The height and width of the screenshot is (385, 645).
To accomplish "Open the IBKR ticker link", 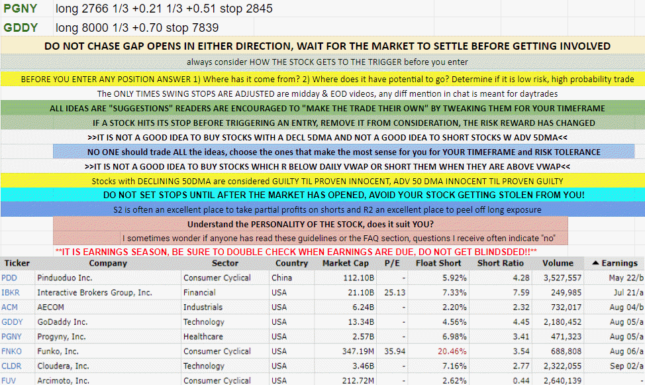I will 10,293.
